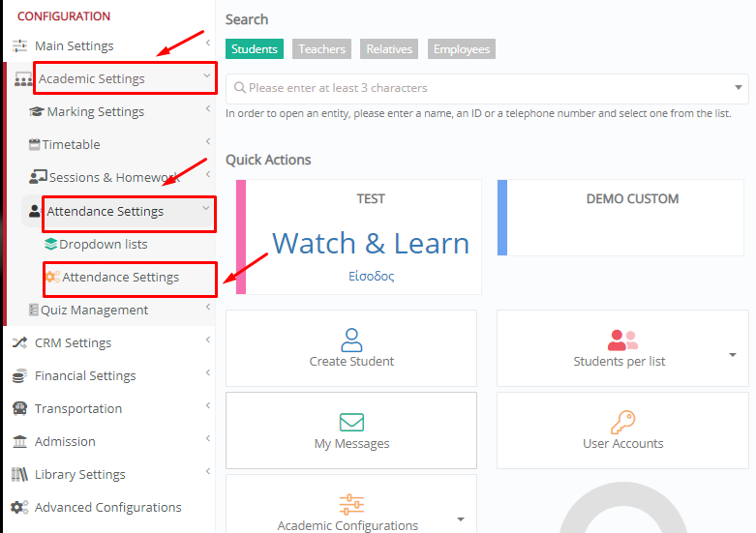This screenshot has height=533, width=756.
Task: Expand CRM Settings with its chevron
Action: pos(208,340)
